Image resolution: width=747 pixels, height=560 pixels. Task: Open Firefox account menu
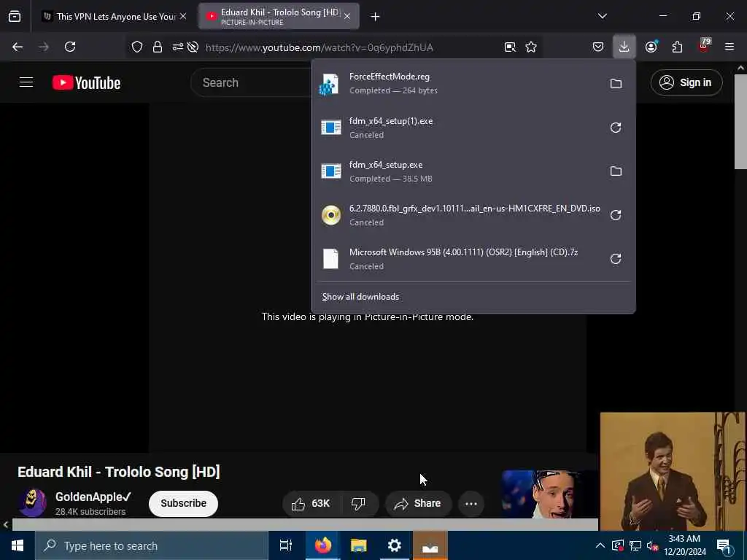click(x=651, y=47)
